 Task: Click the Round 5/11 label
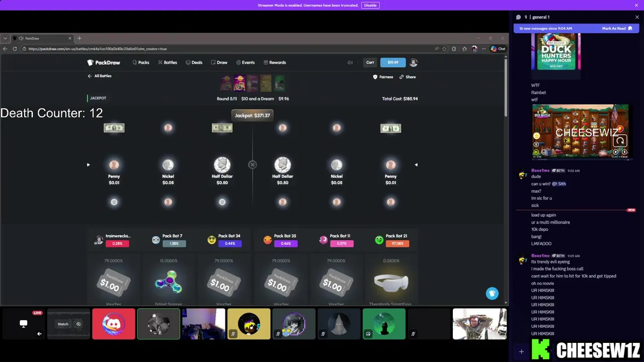(x=226, y=99)
